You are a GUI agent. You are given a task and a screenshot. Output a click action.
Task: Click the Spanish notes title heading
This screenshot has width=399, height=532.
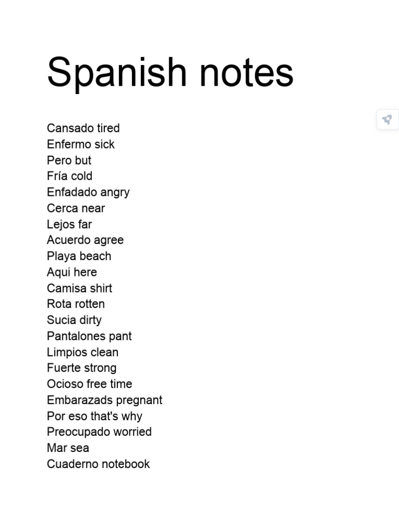click(170, 73)
